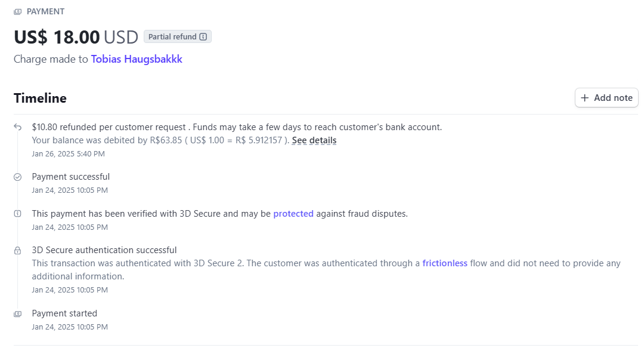Screen dimensions: 644x357
Task: Follow the protected link about fraud disputes
Action: point(293,214)
